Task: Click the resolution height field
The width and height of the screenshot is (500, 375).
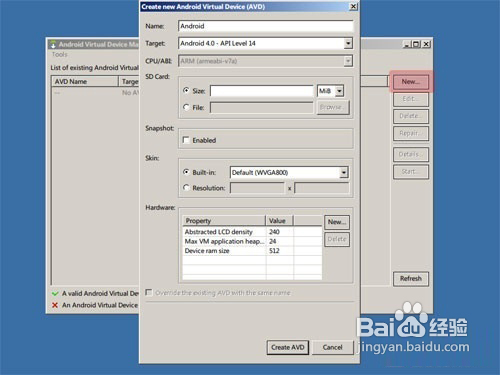Action: [322, 188]
